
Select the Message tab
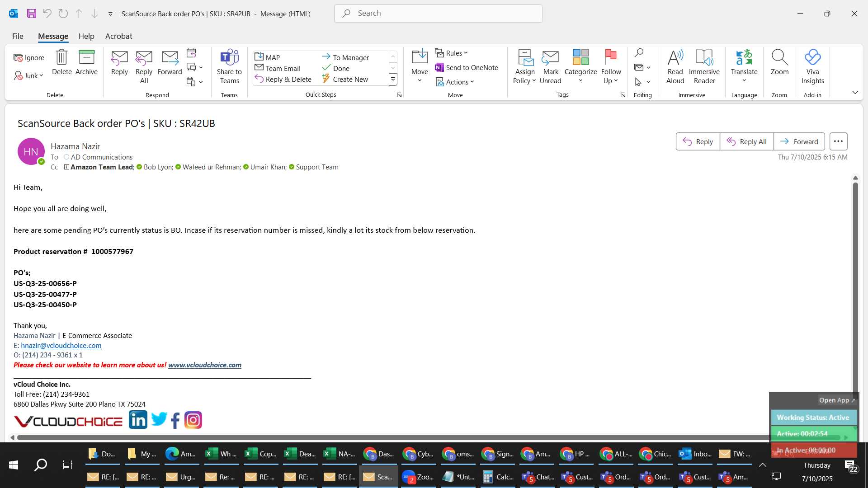point(53,36)
